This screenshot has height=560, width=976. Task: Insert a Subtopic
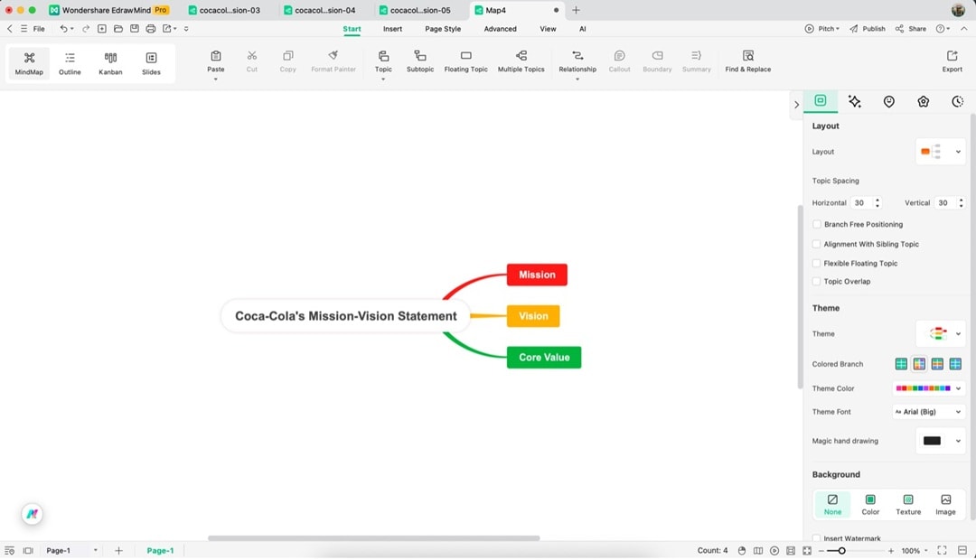pyautogui.click(x=420, y=61)
